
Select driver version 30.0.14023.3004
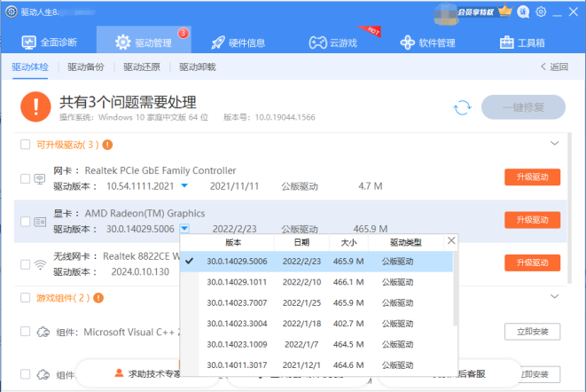tap(316, 324)
